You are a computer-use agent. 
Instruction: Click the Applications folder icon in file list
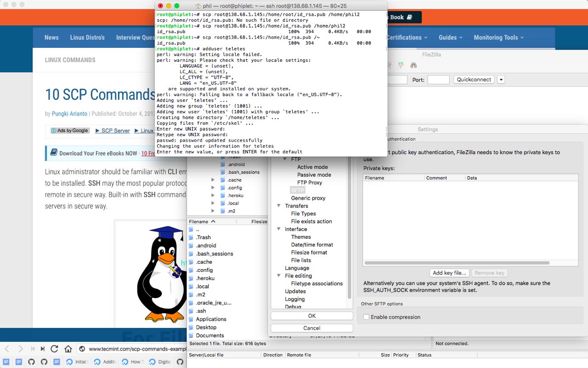(191, 319)
